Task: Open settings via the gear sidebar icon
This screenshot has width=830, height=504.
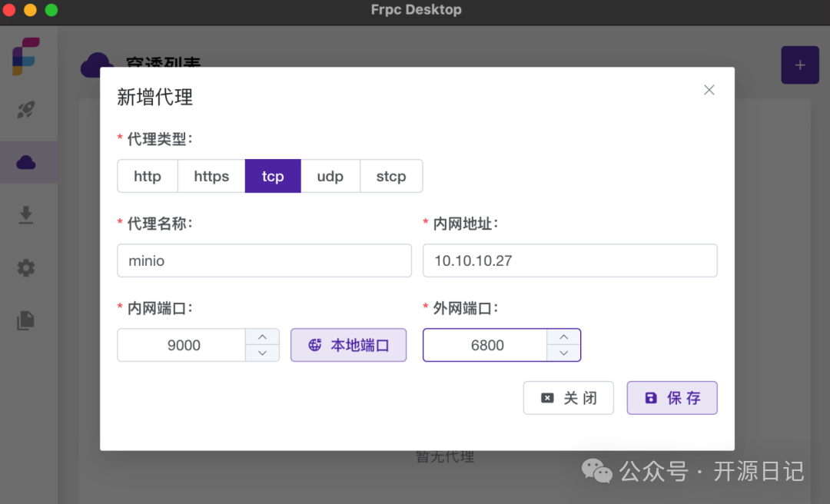Action: click(26, 267)
